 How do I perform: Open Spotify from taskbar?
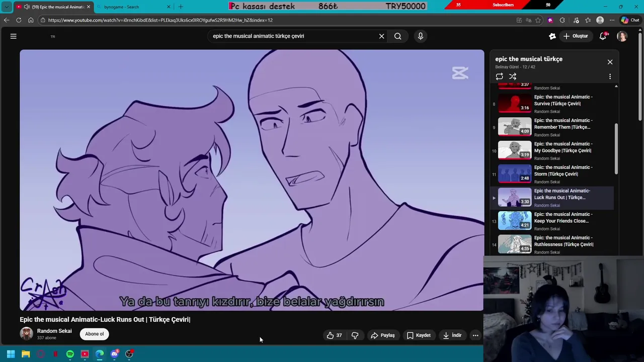(x=70, y=354)
